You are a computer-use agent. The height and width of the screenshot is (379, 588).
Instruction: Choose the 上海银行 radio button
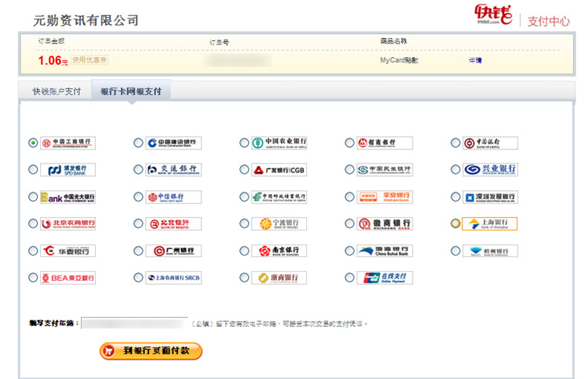click(x=455, y=224)
